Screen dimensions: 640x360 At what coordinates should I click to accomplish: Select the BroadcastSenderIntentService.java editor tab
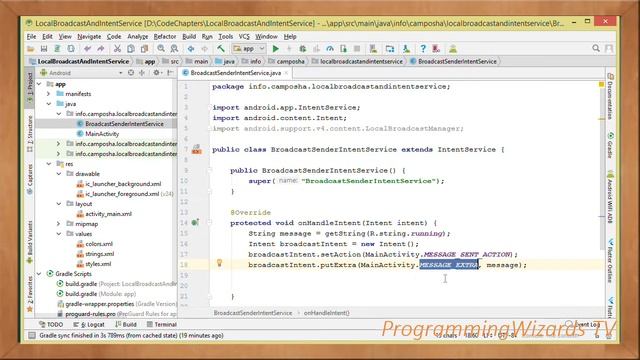236,73
